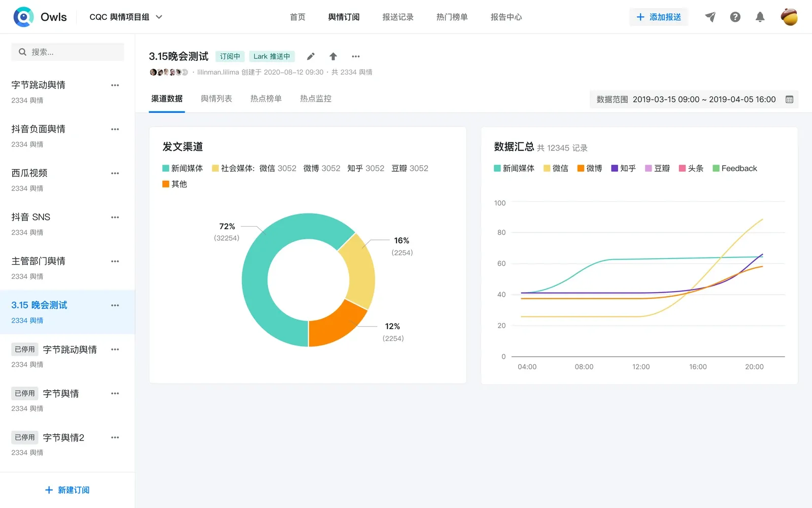812x508 pixels.
Task: Open more options for 字节跳动舆情 active item
Action: (115, 85)
